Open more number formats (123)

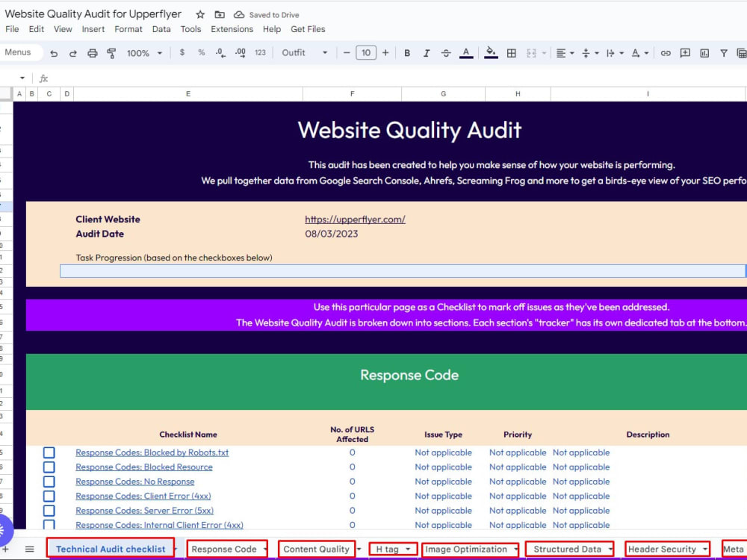[x=260, y=52]
